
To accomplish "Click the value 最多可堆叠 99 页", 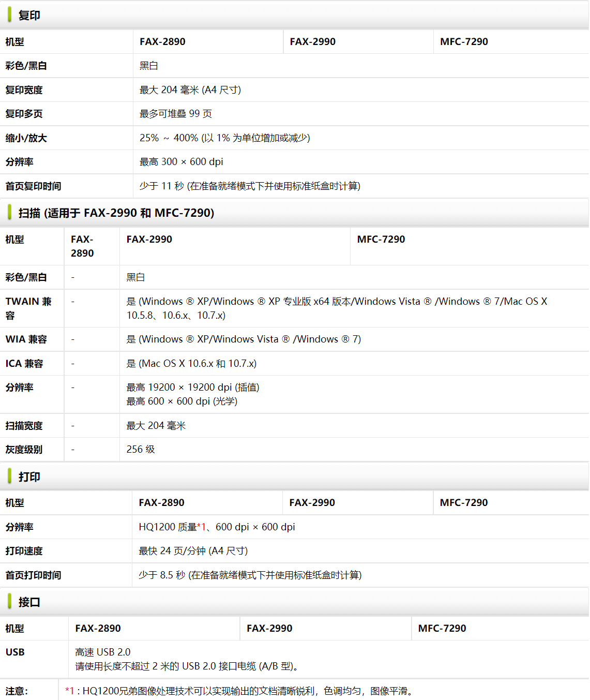I will coord(176,114).
